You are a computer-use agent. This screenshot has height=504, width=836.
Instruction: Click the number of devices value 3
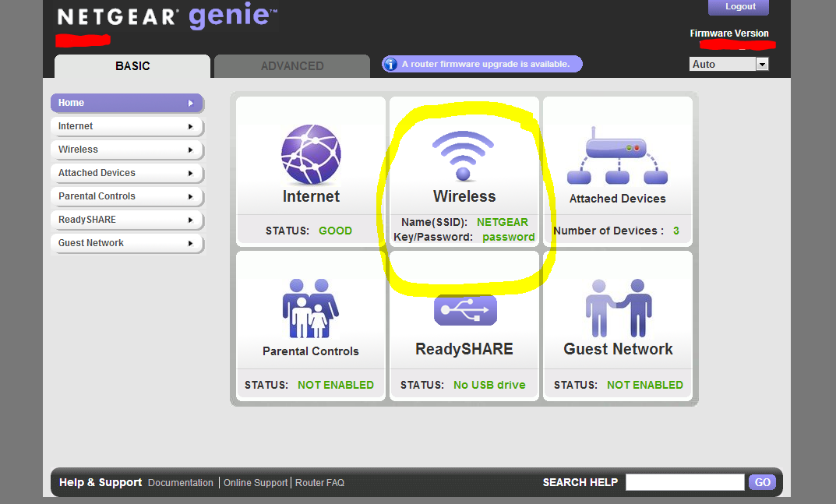coord(676,231)
